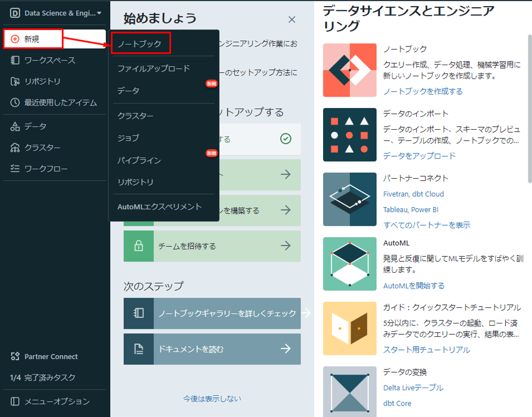Close the 始めましょう panel

click(x=292, y=20)
